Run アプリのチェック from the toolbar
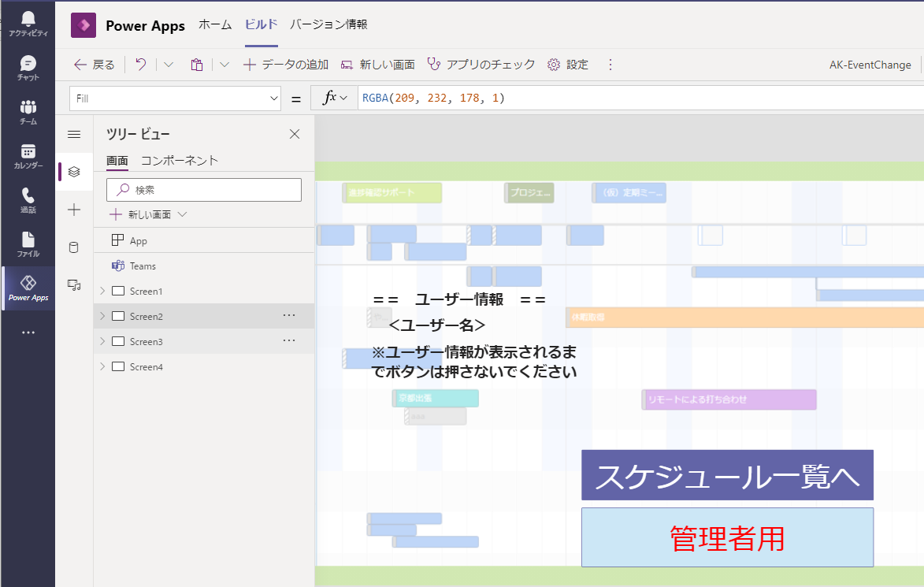Image resolution: width=924 pixels, height=587 pixels. point(480,64)
